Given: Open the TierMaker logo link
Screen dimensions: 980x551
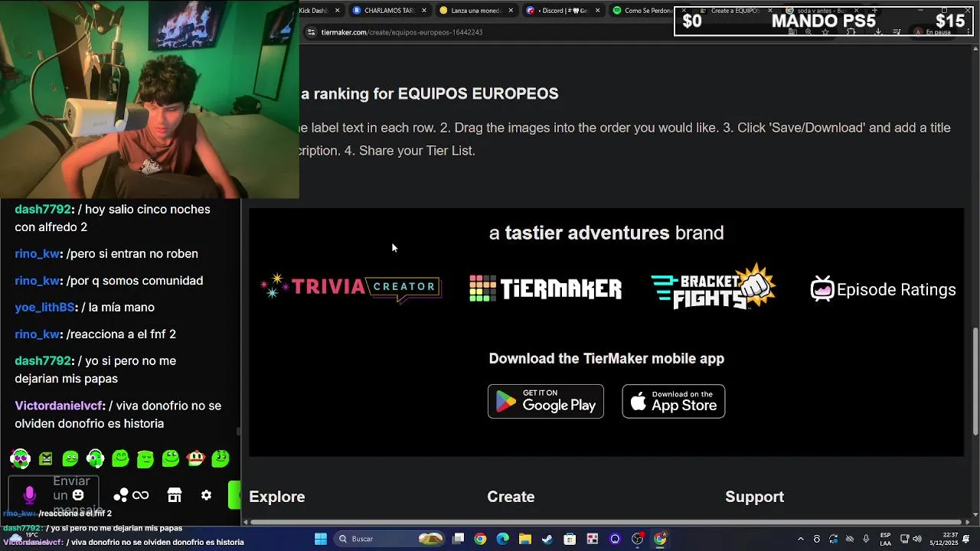Looking at the screenshot, I should click(x=545, y=289).
